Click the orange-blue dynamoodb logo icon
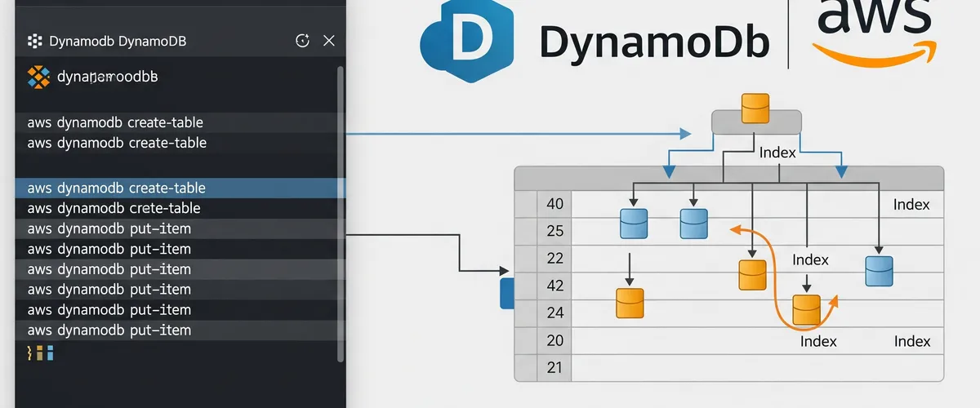The height and width of the screenshot is (408, 980). (38, 77)
